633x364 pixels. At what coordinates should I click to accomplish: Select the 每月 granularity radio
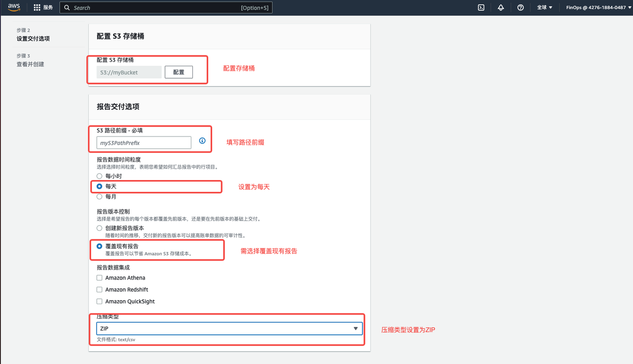[x=99, y=196]
